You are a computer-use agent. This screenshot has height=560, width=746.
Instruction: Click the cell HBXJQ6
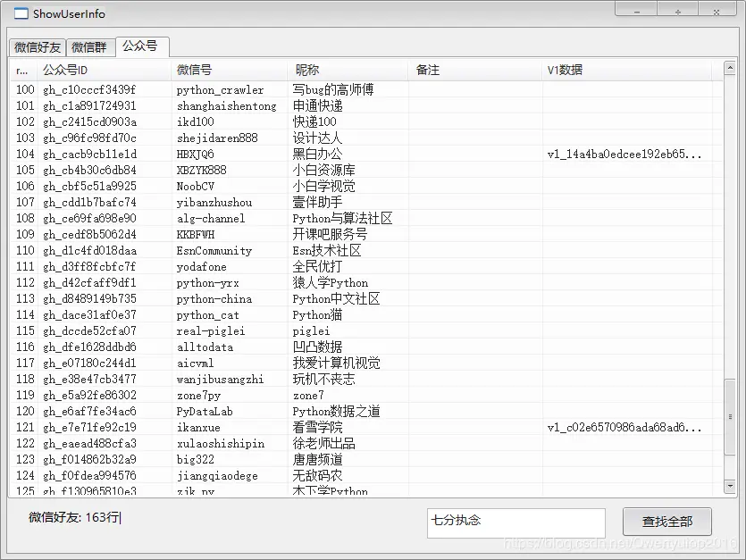click(x=195, y=155)
